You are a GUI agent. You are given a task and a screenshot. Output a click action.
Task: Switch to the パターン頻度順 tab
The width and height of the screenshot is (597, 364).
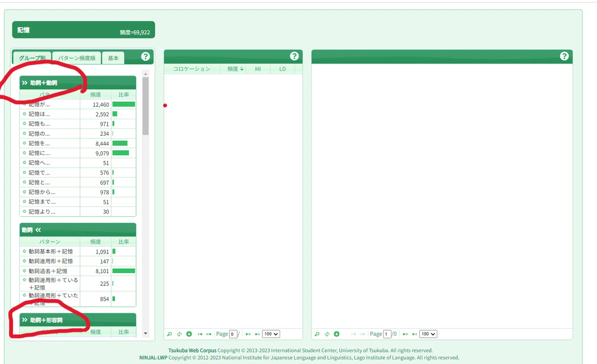pos(77,58)
